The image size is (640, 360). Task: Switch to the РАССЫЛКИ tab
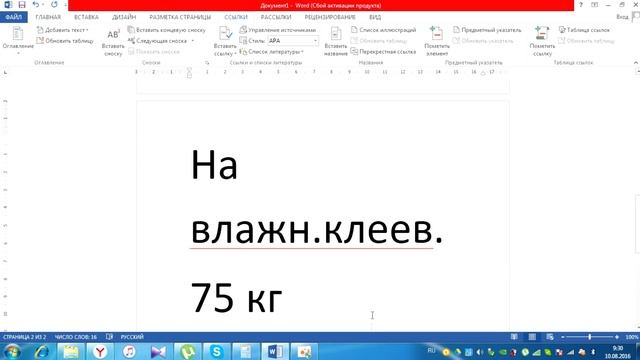276,17
